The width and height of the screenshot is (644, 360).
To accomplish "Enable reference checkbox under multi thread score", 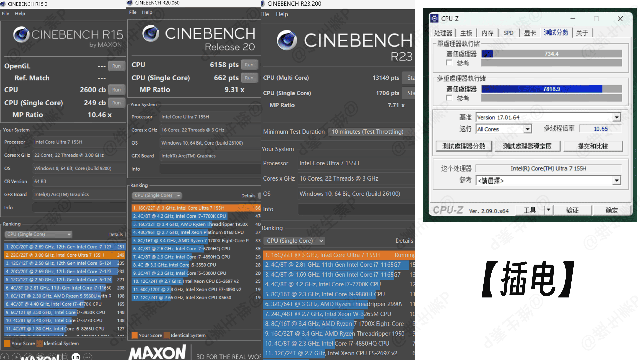I will pos(449,98).
